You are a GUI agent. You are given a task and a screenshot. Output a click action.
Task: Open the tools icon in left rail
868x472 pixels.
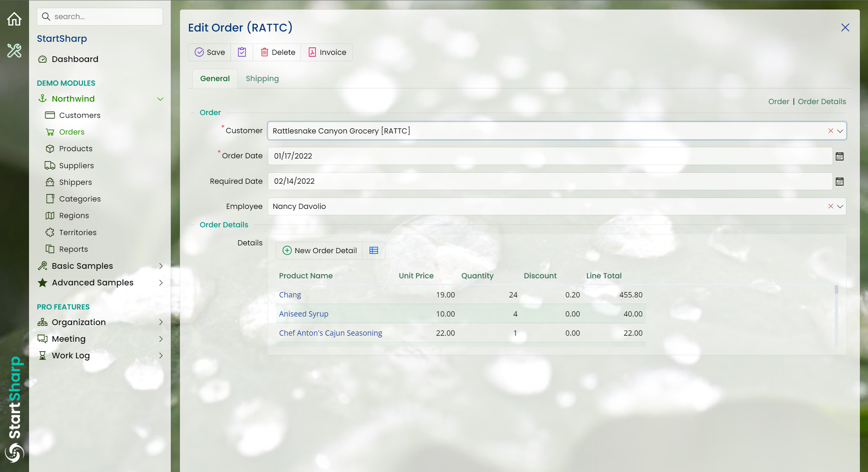[14, 51]
